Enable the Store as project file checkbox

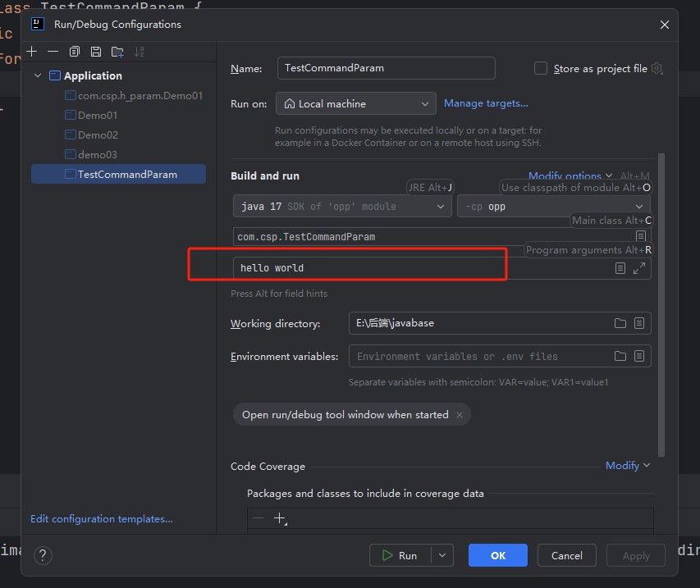(541, 69)
